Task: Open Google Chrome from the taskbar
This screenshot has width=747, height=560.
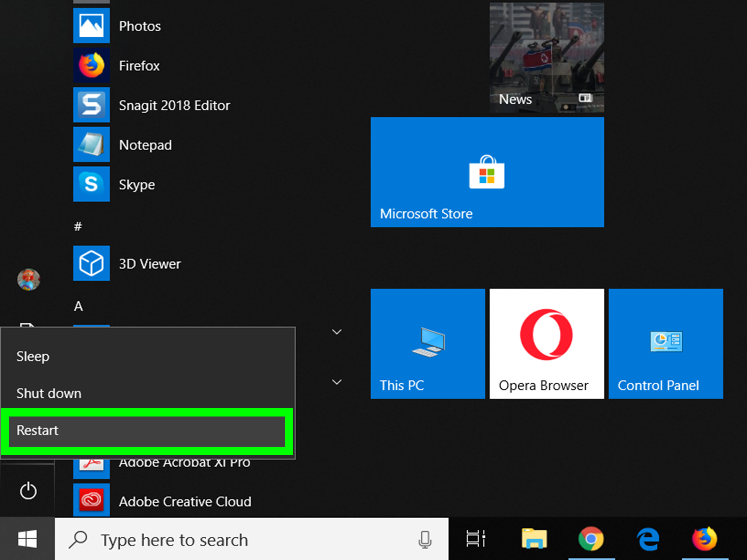Action: pos(591,539)
